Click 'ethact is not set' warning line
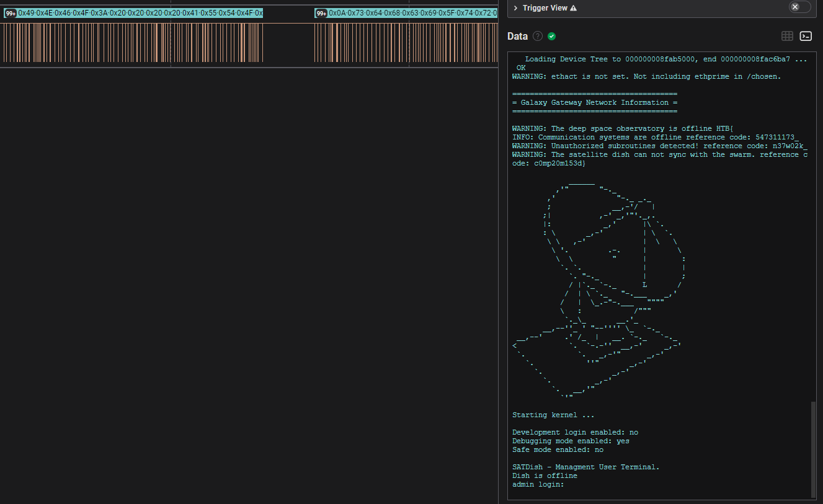823x504 pixels. [646, 76]
